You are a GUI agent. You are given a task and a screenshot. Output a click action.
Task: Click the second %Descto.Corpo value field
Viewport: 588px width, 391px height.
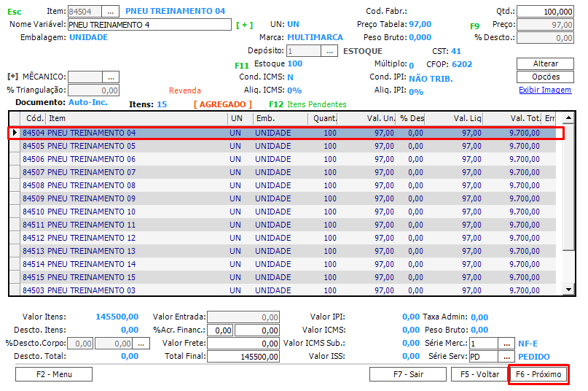pyautogui.click(x=114, y=344)
